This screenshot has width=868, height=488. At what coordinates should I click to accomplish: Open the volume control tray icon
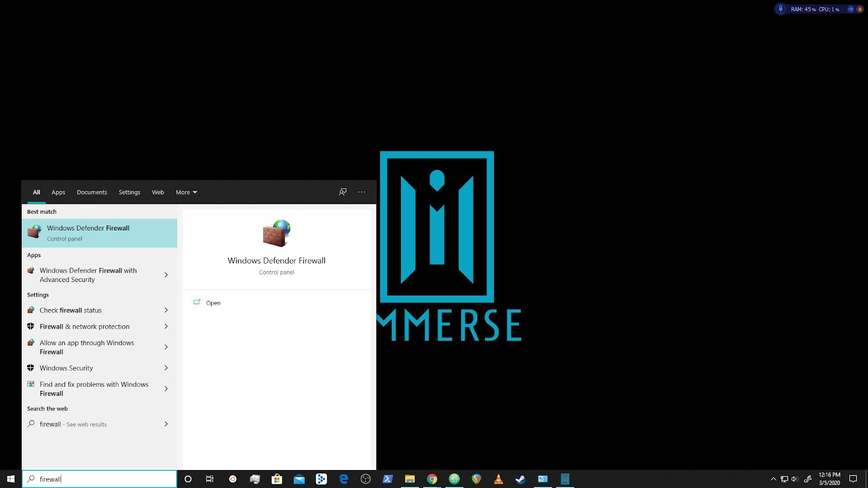[795, 479]
